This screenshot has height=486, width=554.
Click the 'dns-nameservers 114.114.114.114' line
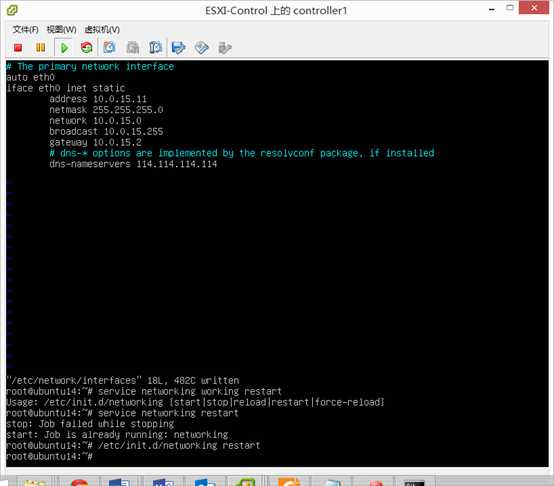tap(133, 164)
